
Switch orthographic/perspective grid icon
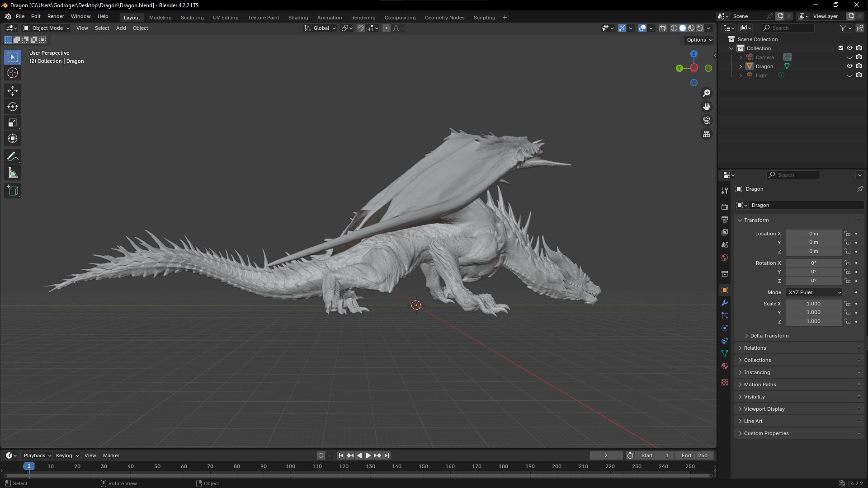click(x=707, y=134)
